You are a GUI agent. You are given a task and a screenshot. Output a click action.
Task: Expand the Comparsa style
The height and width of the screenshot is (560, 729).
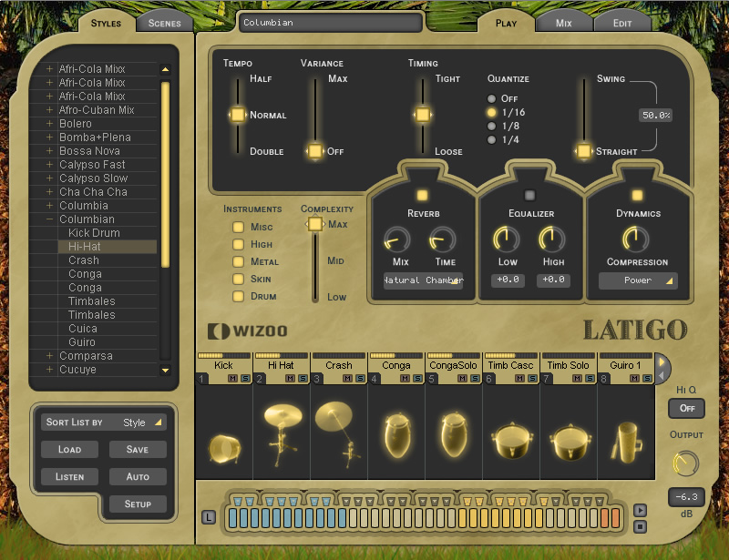pyautogui.click(x=49, y=356)
